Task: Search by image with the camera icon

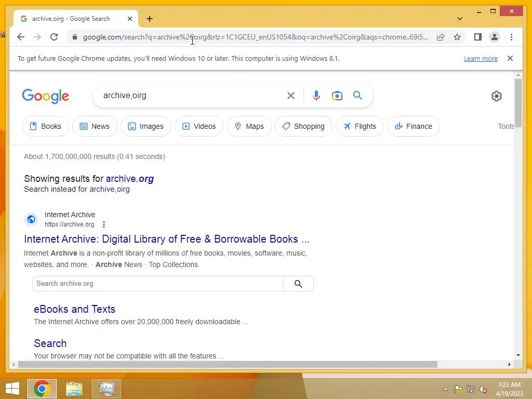Action: click(337, 96)
